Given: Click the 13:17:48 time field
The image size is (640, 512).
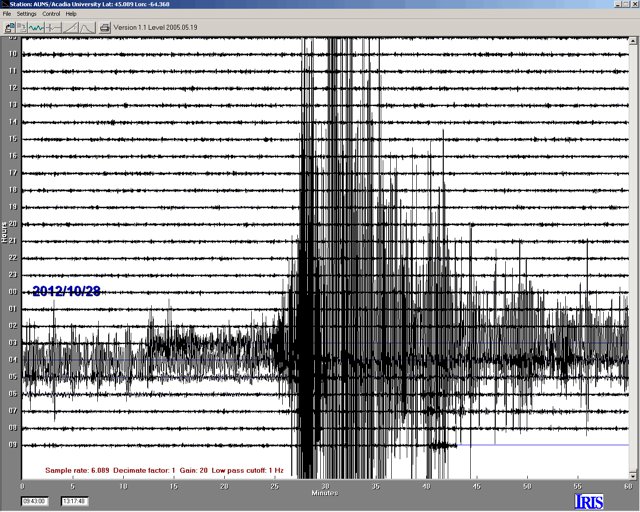Looking at the screenshot, I should click(x=74, y=501).
